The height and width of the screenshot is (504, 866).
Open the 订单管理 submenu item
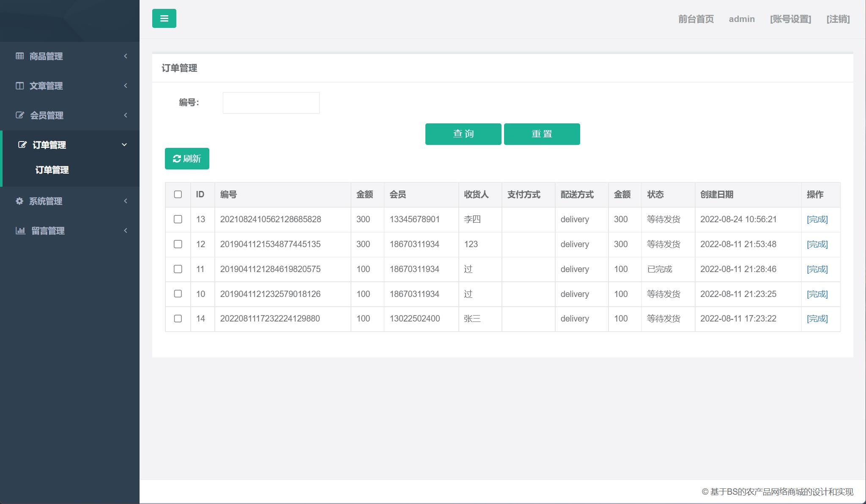coord(52,170)
